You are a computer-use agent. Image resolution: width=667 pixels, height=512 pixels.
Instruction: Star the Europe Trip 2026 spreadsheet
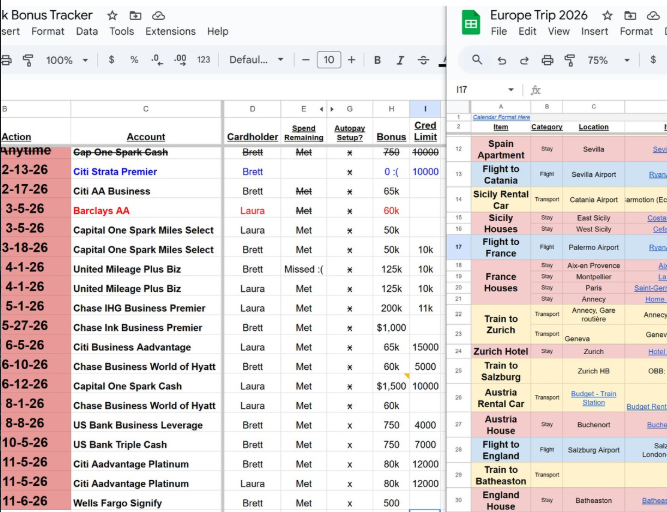click(607, 16)
